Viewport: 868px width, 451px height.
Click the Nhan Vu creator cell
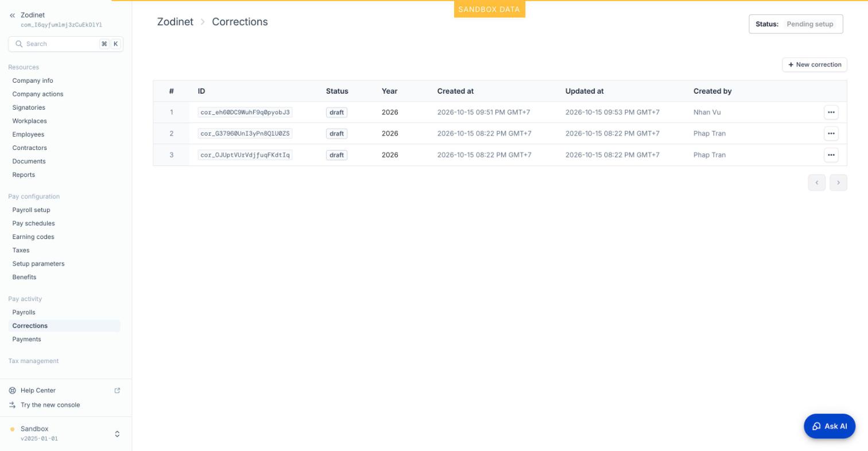pyautogui.click(x=707, y=113)
